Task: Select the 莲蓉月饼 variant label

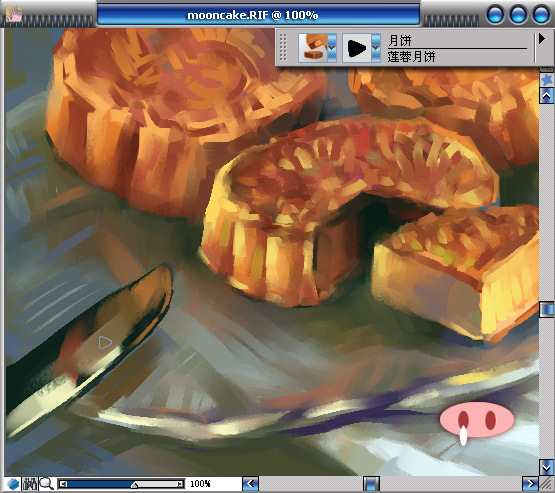Action: [411, 57]
